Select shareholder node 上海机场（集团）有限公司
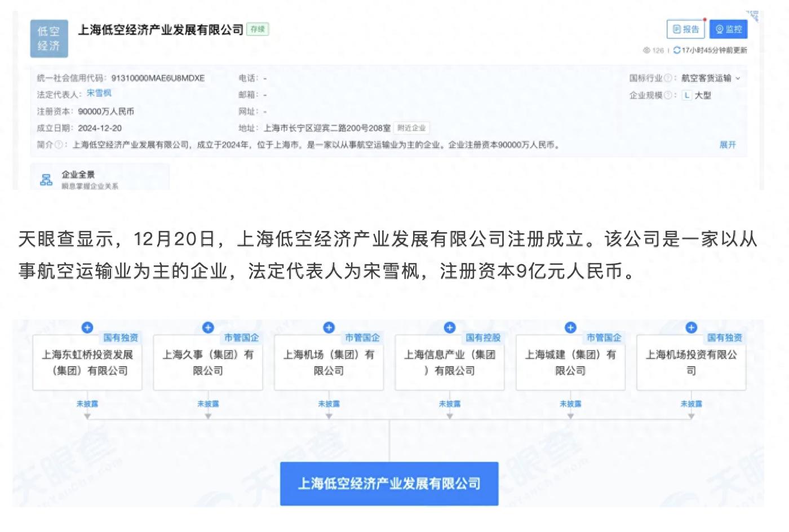The height and width of the screenshot is (532, 789). (329, 362)
